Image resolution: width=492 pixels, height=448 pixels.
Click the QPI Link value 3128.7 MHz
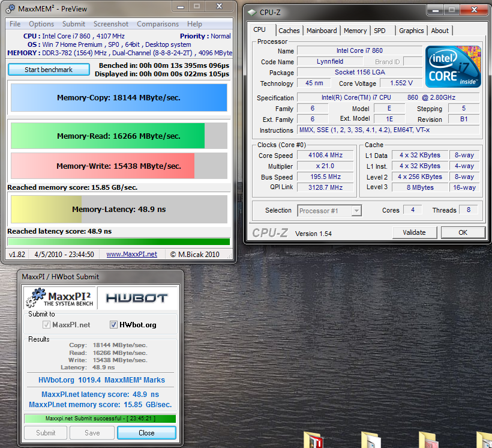tap(325, 187)
